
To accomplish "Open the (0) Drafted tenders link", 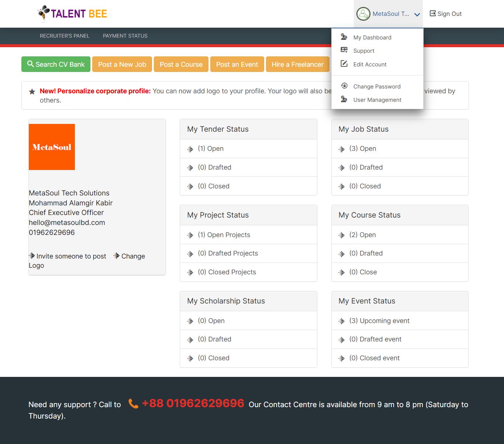I will coord(214,167).
